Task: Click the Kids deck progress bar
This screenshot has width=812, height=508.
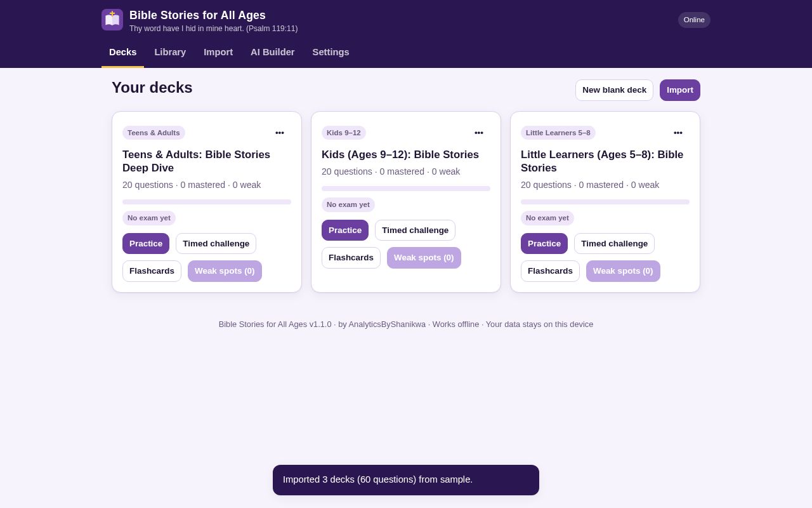Action: [406, 189]
